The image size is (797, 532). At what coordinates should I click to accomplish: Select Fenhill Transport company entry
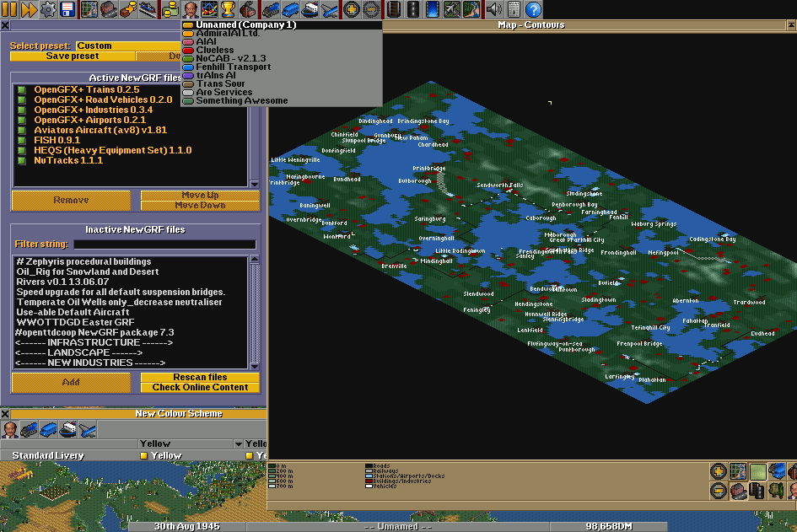pyautogui.click(x=282, y=67)
